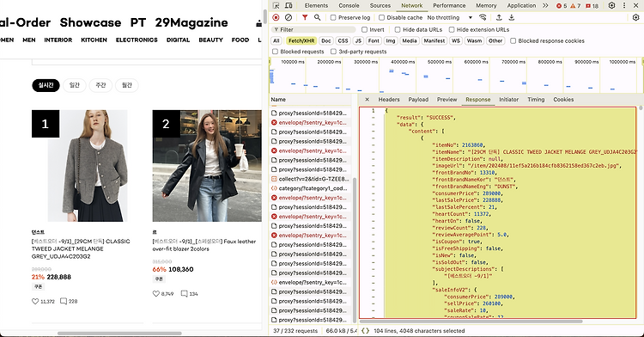Open the Performance tab
This screenshot has height=337, width=644.
click(x=449, y=6)
